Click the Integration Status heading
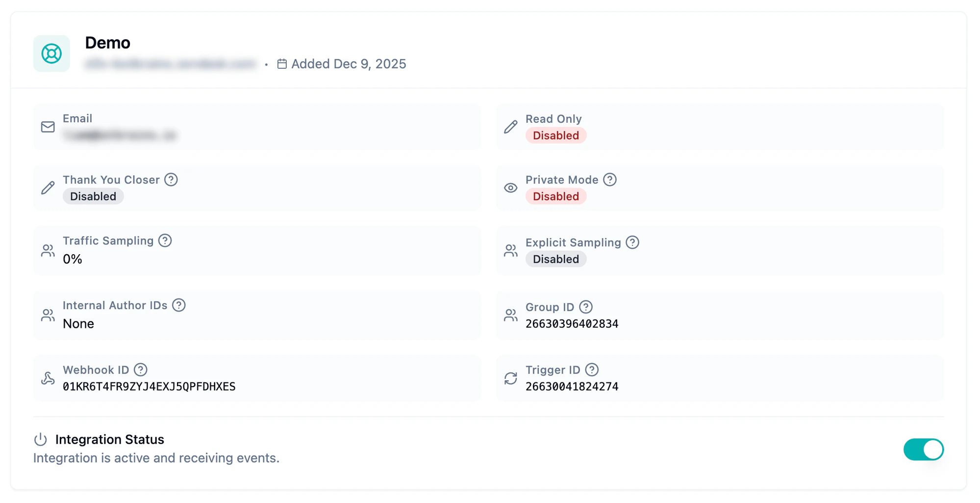Image resolution: width=980 pixels, height=503 pixels. (x=110, y=439)
